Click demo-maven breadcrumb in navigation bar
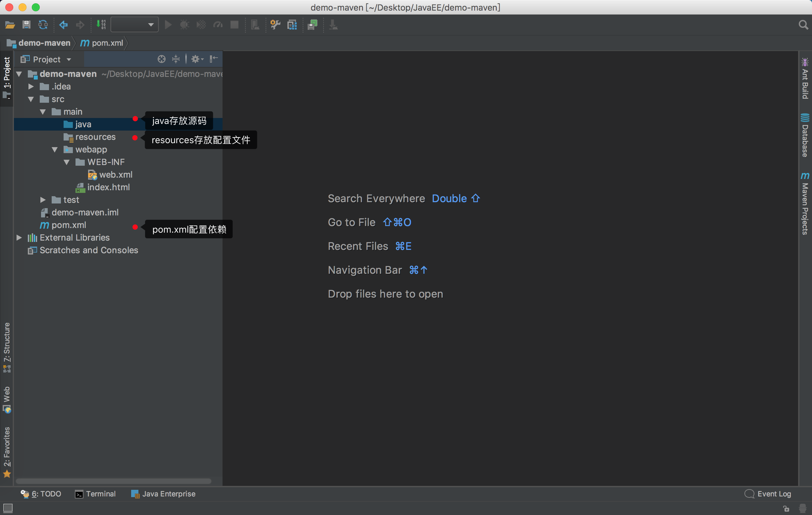812x515 pixels. (x=39, y=43)
